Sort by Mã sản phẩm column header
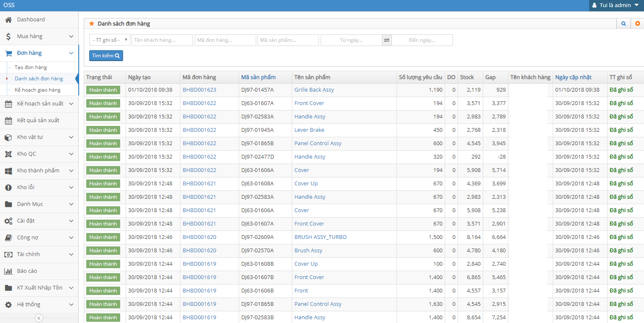Viewport: 644px width, 323px height. [x=258, y=77]
